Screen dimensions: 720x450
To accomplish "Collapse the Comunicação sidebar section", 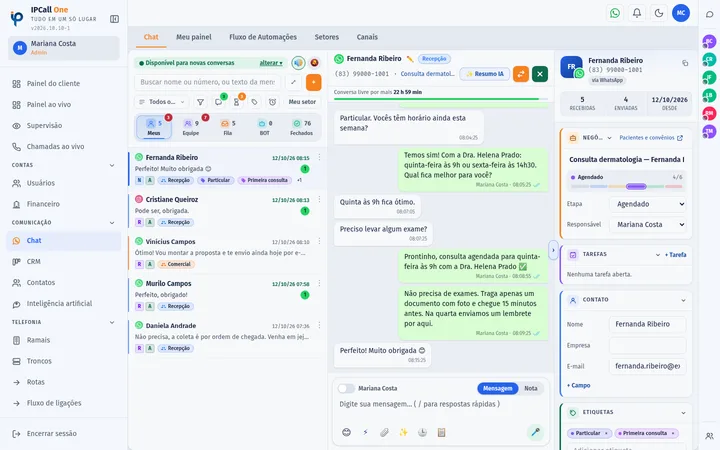I will [112, 223].
